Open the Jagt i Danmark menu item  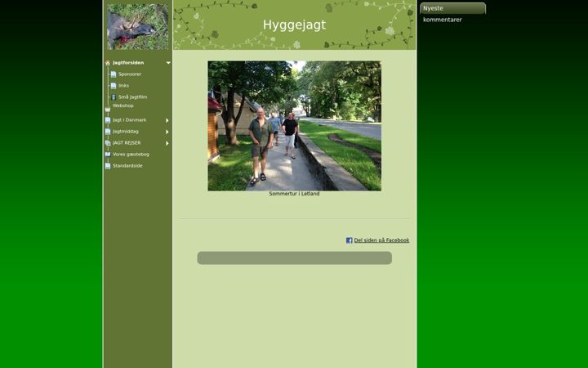coord(129,119)
